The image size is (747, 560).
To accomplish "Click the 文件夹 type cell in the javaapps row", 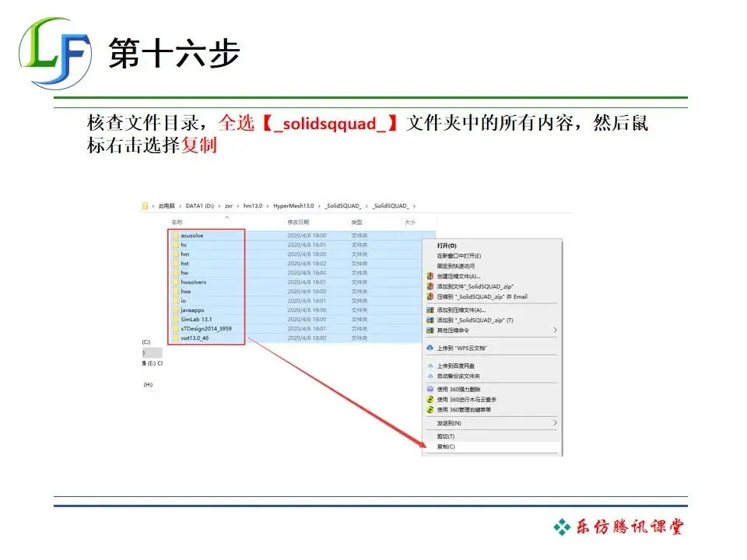I will [359, 310].
